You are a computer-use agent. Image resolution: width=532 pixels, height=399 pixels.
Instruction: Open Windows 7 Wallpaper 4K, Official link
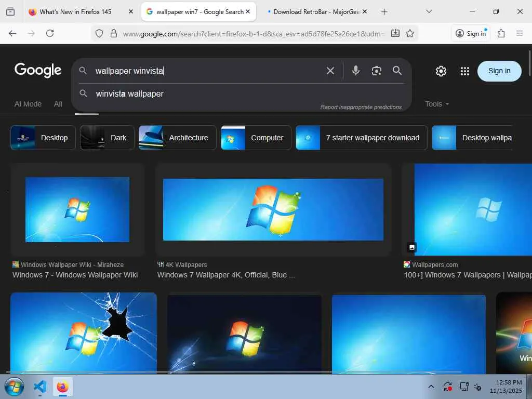click(x=226, y=275)
